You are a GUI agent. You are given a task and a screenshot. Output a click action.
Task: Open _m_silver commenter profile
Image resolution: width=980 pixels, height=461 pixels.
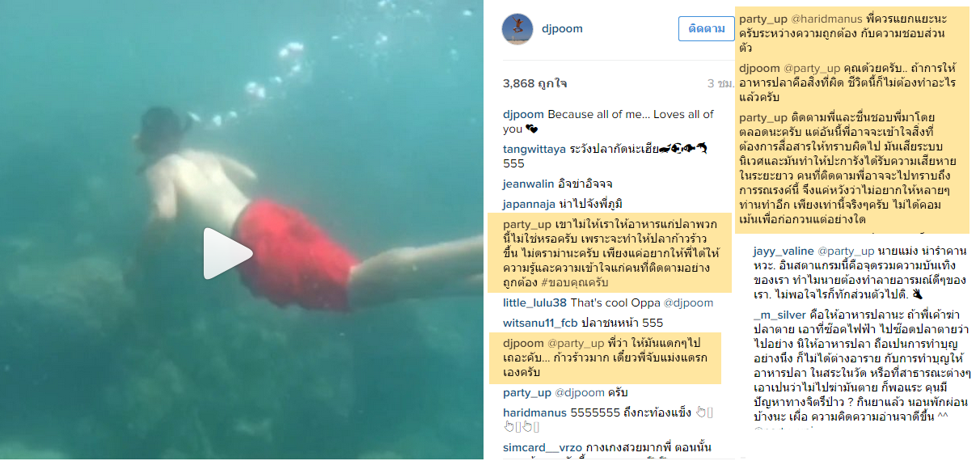pyautogui.click(x=779, y=315)
